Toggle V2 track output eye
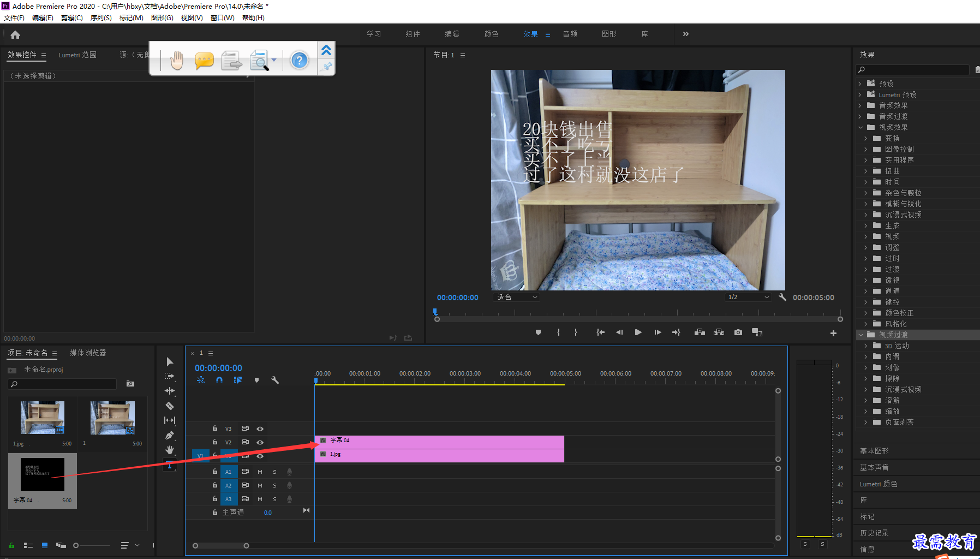This screenshot has width=980, height=559. pyautogui.click(x=260, y=442)
